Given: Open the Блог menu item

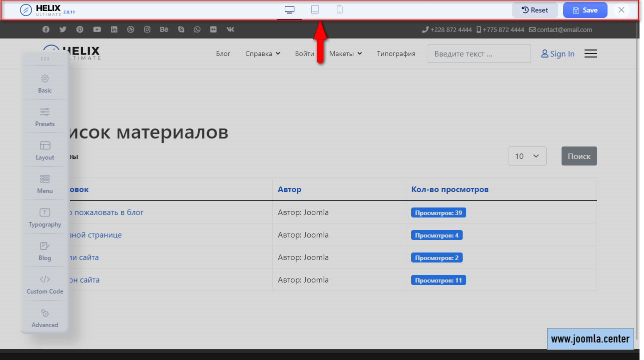Looking at the screenshot, I should pos(223,53).
